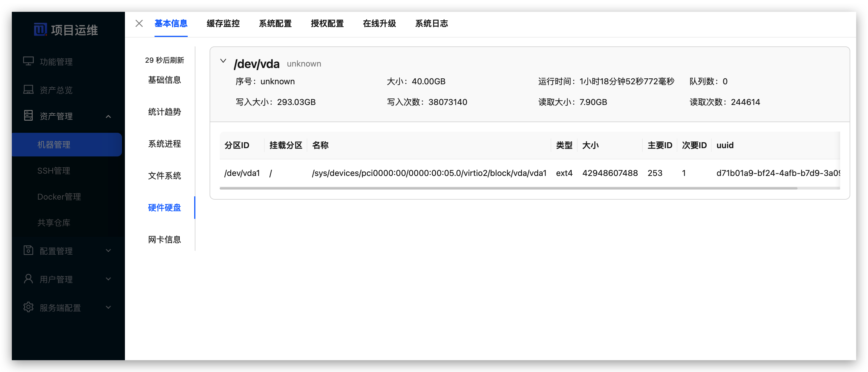Expand the 服务端配置 menu chevron
Viewport: 868px width, 372px height.
[108, 307]
